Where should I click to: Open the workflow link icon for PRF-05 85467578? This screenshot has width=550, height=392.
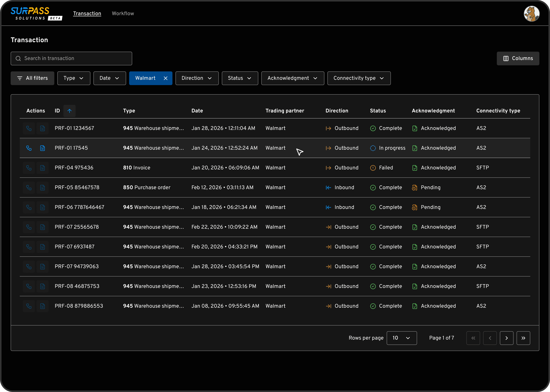pos(29,187)
